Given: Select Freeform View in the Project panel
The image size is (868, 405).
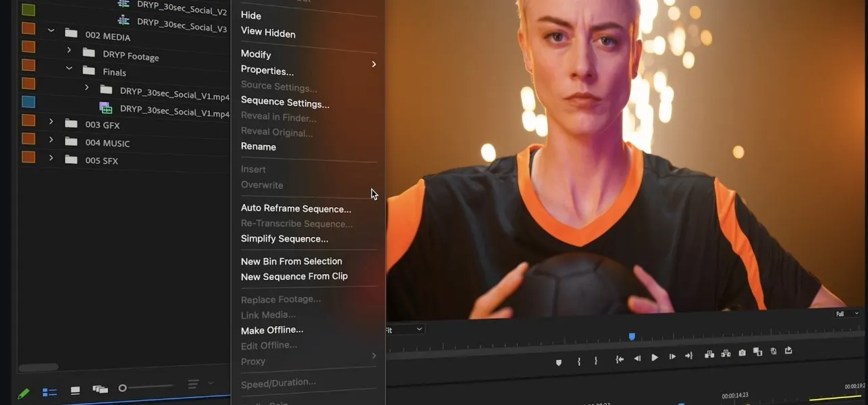Looking at the screenshot, I should point(100,390).
